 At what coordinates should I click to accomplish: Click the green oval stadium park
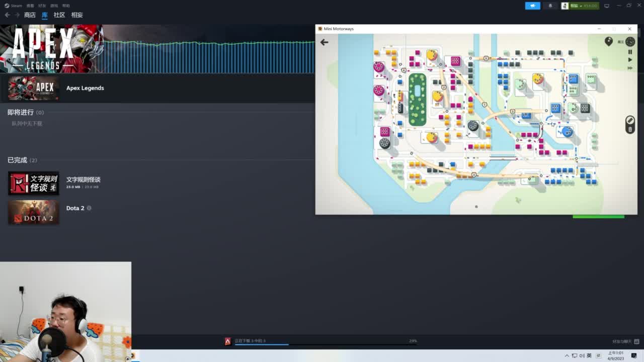coord(417,99)
